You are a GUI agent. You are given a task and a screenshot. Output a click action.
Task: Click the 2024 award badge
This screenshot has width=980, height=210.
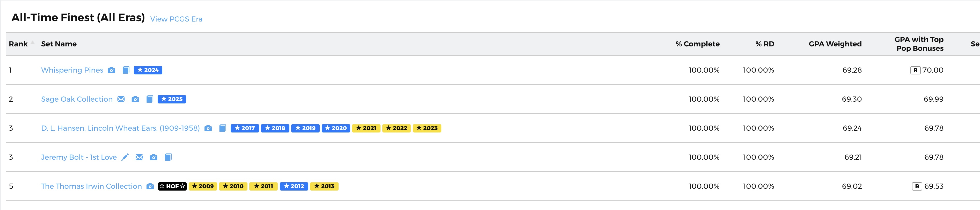click(148, 70)
